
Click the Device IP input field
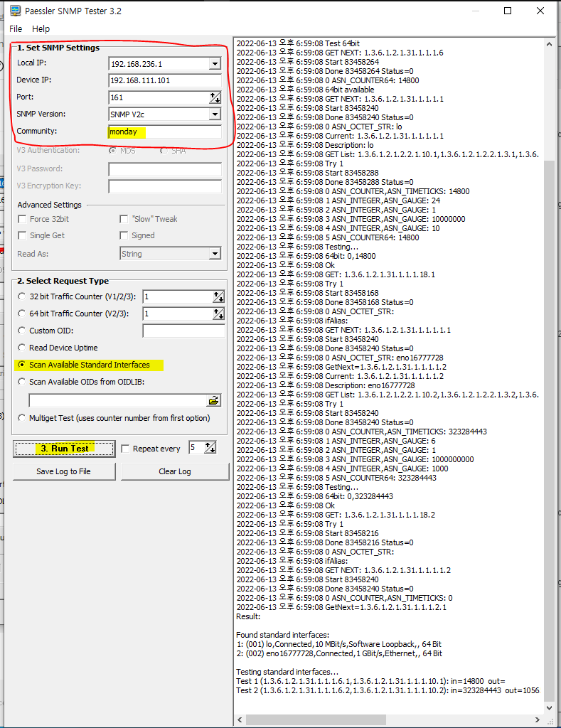click(165, 80)
